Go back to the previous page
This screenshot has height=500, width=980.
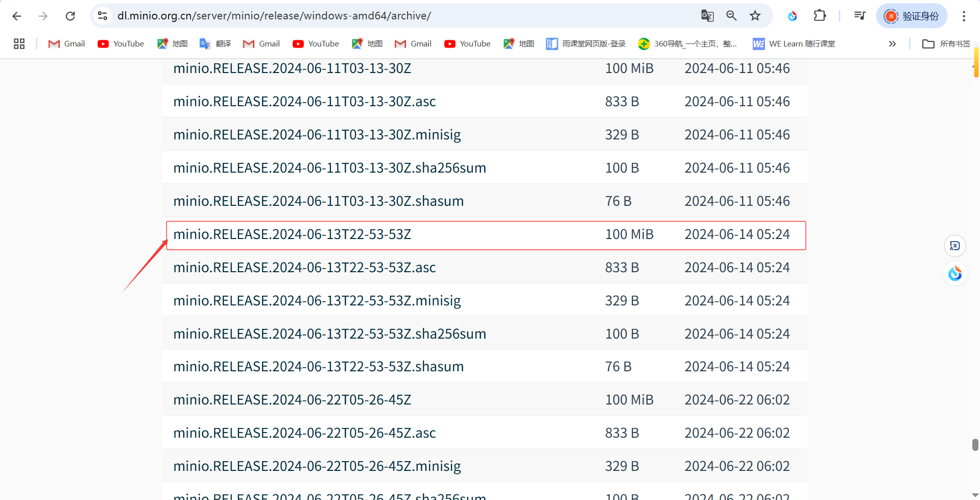point(17,16)
